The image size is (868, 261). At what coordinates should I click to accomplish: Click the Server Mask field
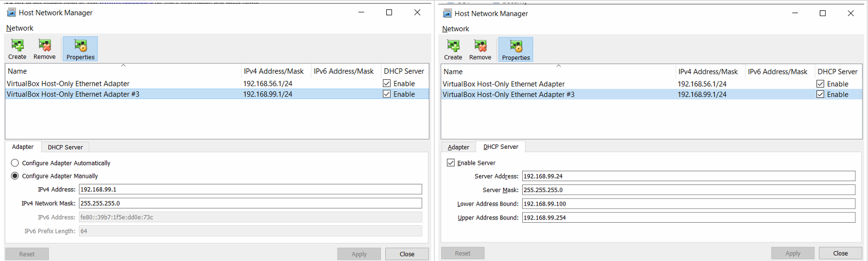click(x=689, y=190)
